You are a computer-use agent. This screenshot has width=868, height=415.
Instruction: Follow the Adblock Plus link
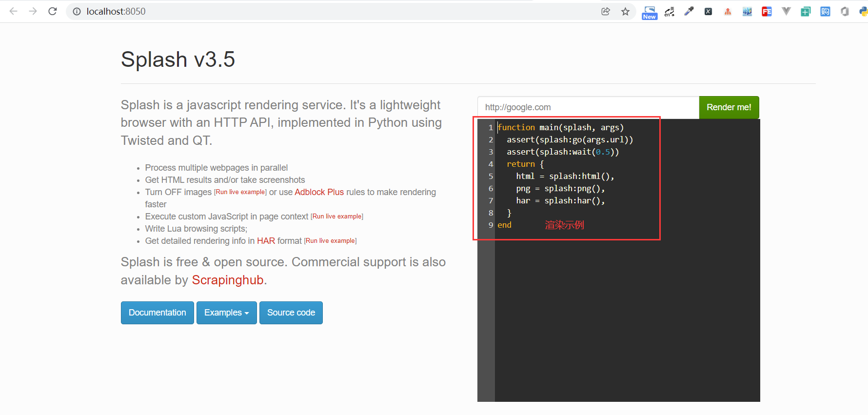[319, 192]
